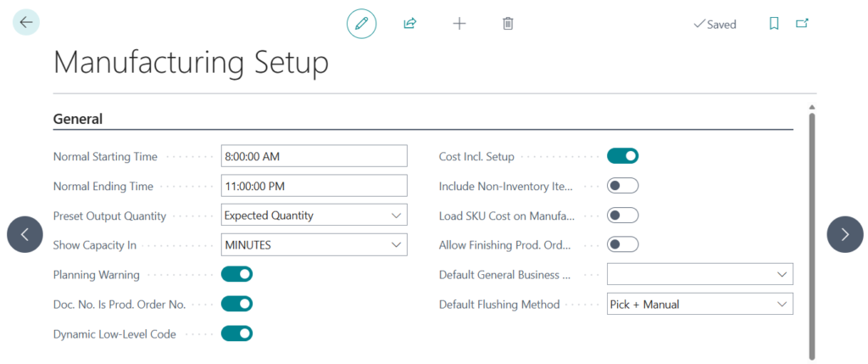This screenshot has width=868, height=364.
Task: Click the pencil edit icon
Action: tap(361, 24)
